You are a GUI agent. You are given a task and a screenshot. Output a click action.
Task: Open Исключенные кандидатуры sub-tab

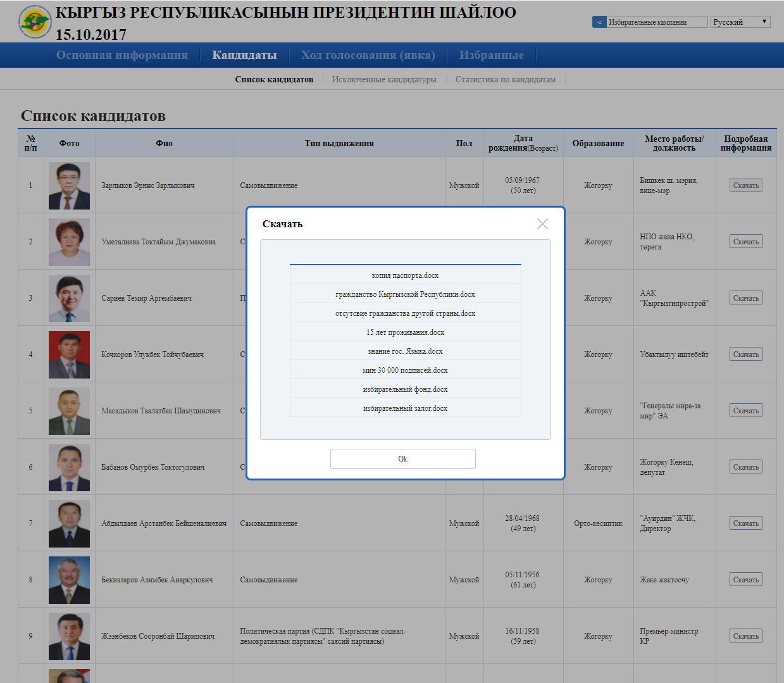(384, 80)
